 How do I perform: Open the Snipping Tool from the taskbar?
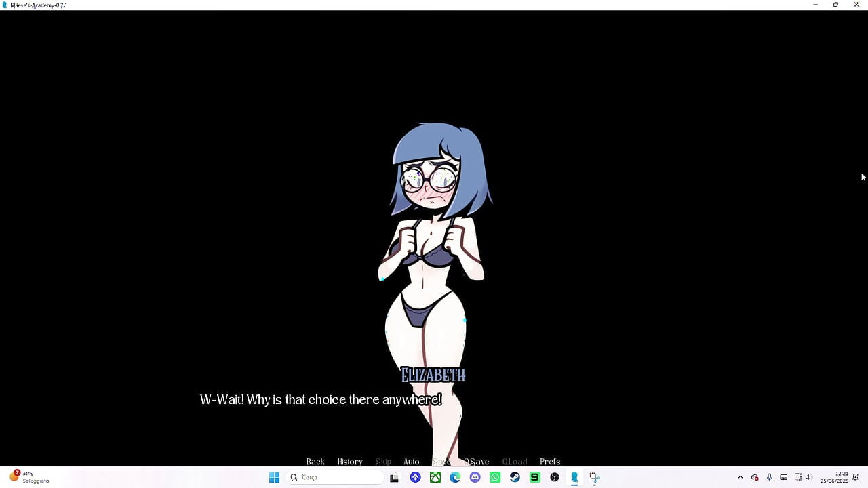(594, 477)
